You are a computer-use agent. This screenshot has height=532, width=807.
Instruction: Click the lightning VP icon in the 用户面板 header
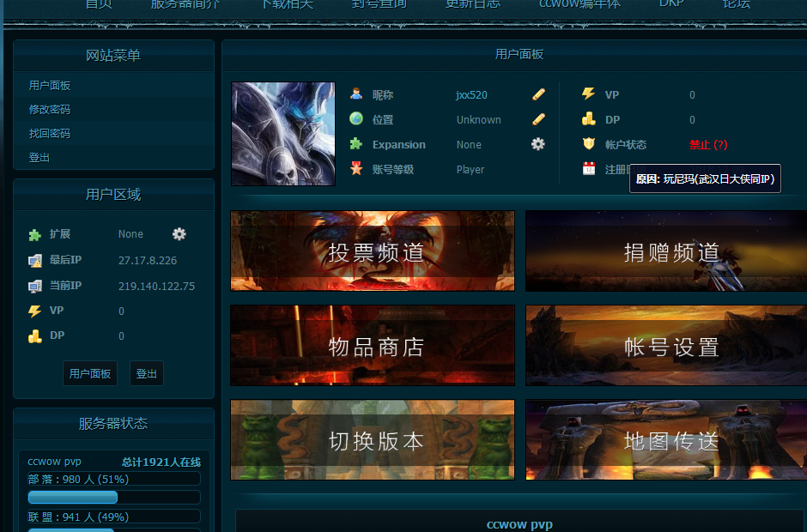point(588,94)
